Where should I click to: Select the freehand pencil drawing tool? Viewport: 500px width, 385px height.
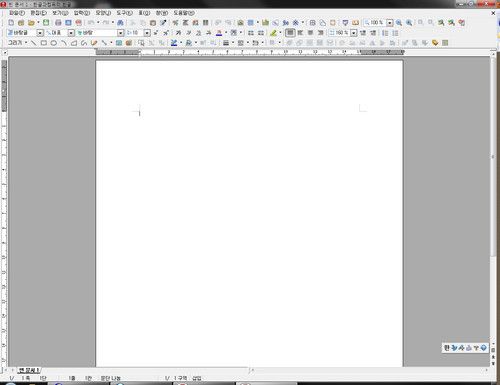pos(94,43)
